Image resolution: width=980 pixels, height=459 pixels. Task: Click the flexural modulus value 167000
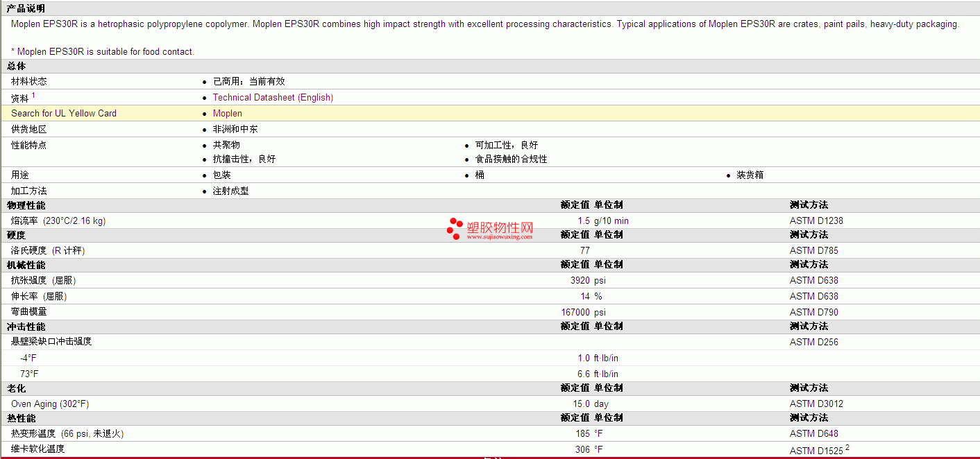pos(576,313)
